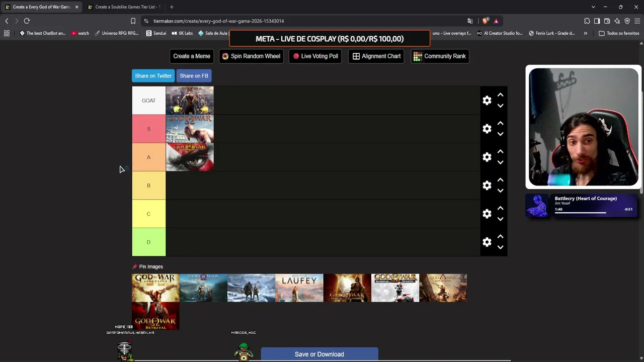
Task: Toggle Pin Images option
Action: tap(147, 266)
